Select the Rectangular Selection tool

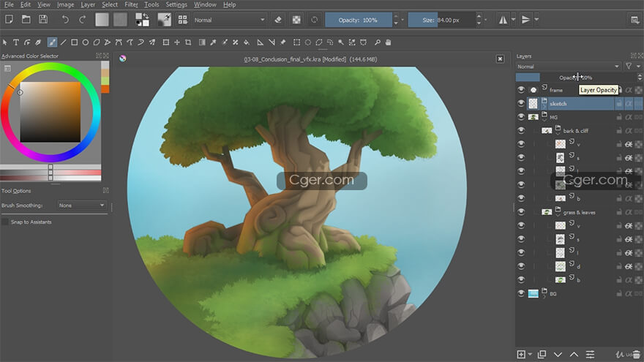296,42
